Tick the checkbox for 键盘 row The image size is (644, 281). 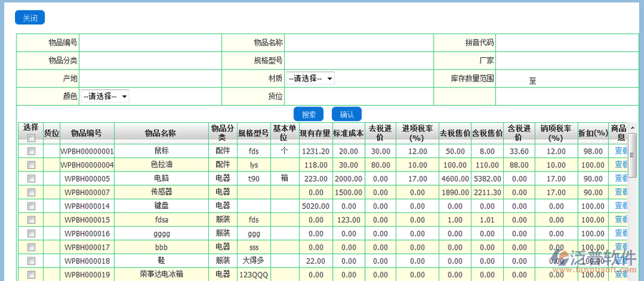[31, 206]
